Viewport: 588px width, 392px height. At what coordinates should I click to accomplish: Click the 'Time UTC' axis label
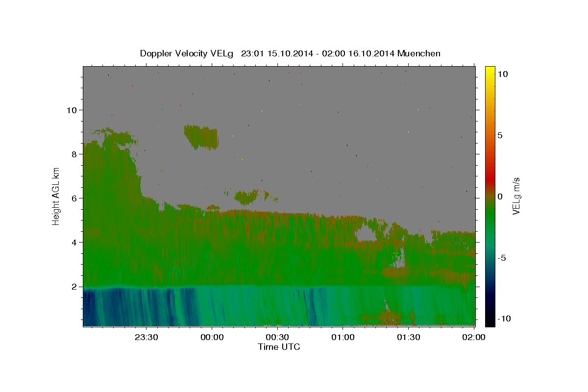279,347
